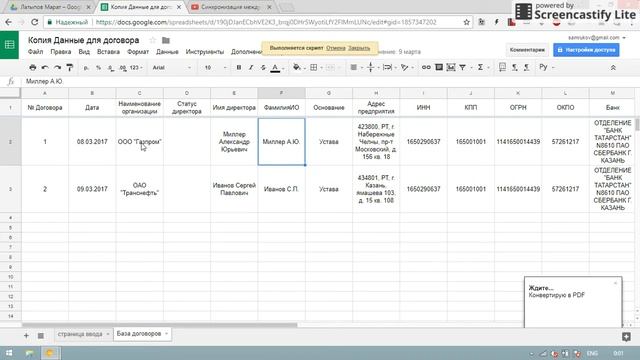
Task: Hide the menus with the collapse chevron
Action: click(613, 68)
